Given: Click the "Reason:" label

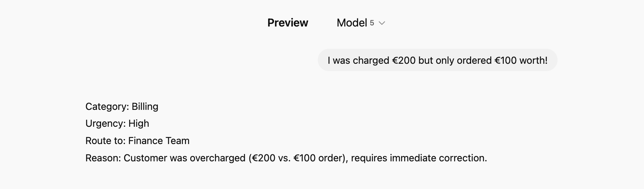Looking at the screenshot, I should [103, 158].
